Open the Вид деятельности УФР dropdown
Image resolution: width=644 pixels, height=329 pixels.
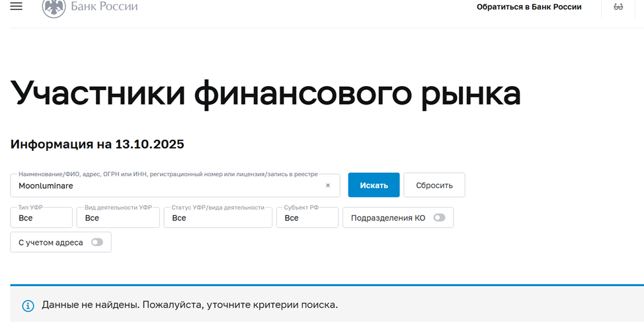tap(118, 218)
